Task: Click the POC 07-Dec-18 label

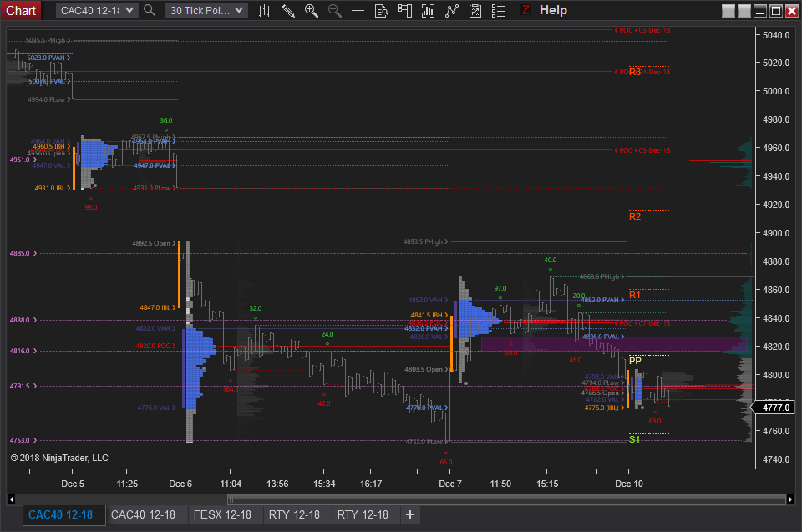Action: click(642, 323)
